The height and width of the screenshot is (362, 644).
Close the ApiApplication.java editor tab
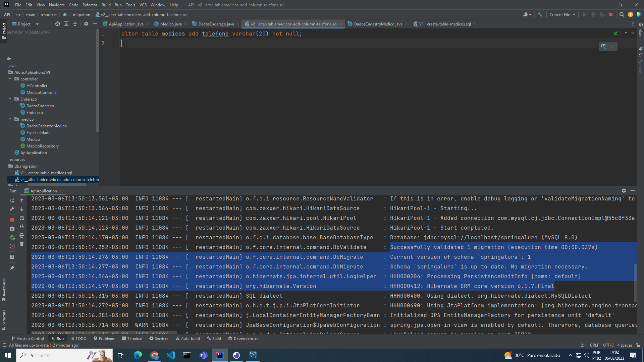147,24
